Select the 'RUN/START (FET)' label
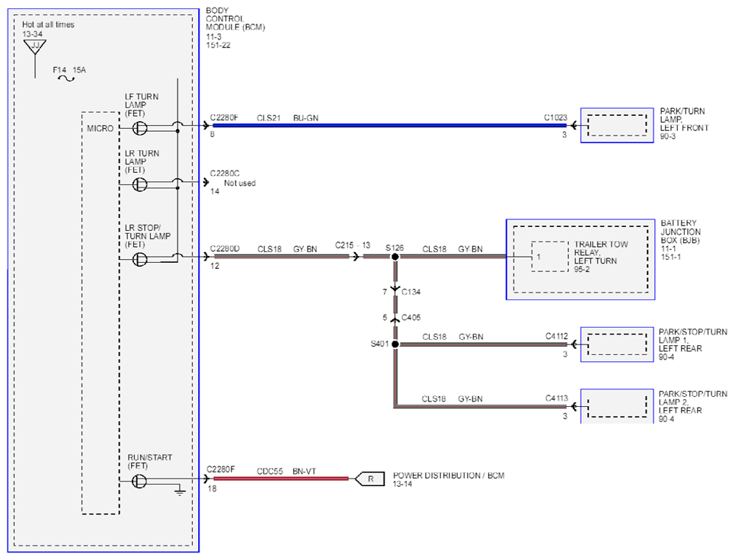 (150, 462)
